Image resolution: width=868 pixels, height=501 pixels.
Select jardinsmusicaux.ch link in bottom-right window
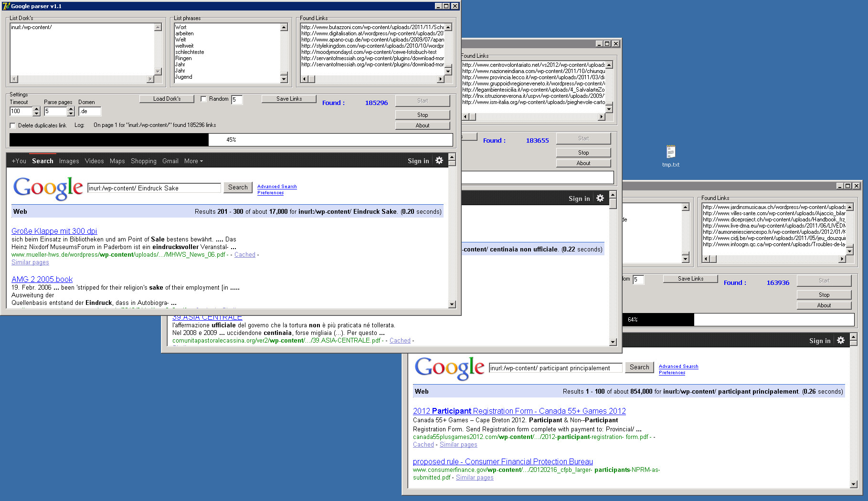click(774, 207)
